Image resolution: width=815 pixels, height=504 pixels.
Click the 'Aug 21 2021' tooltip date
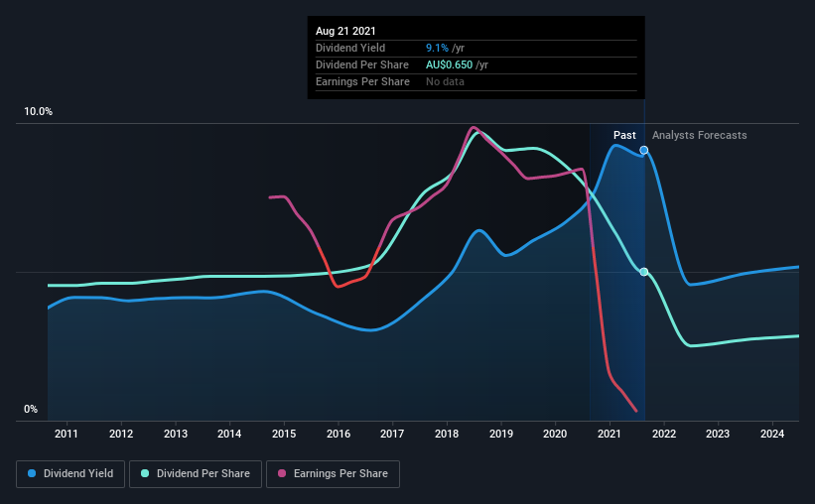click(345, 31)
